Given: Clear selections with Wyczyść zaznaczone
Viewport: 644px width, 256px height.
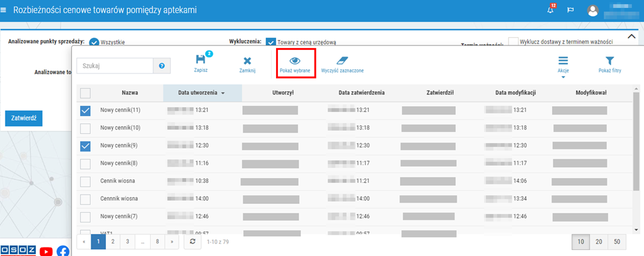Looking at the screenshot, I should click(x=342, y=65).
